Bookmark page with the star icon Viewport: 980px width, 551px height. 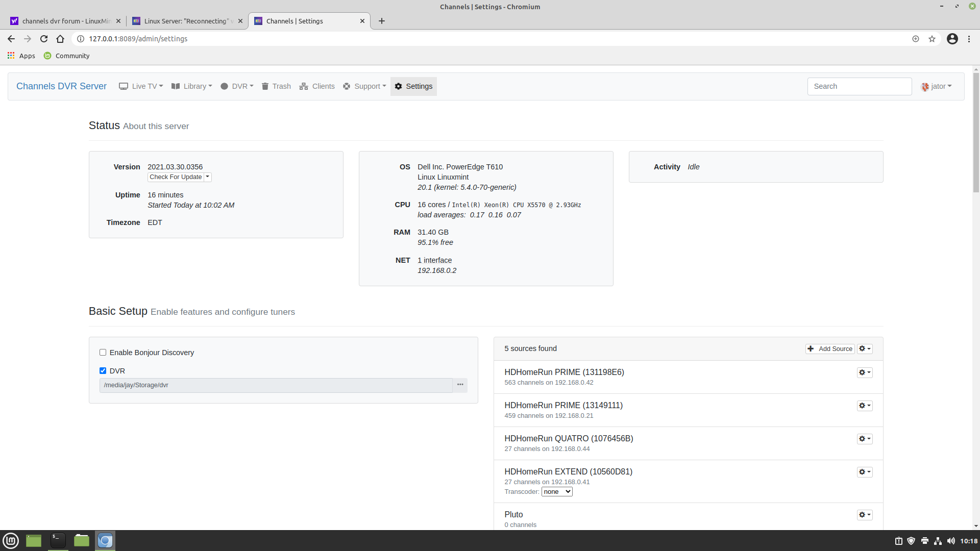pyautogui.click(x=932, y=39)
